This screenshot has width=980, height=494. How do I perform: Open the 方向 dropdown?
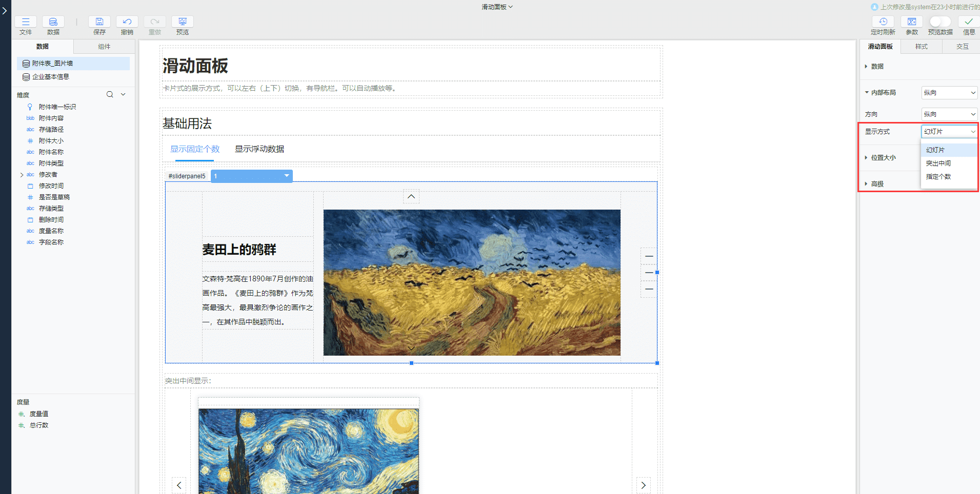(x=949, y=114)
